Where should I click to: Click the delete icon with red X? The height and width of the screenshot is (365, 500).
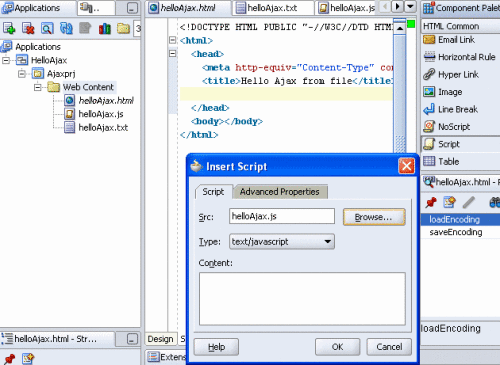(x=28, y=28)
